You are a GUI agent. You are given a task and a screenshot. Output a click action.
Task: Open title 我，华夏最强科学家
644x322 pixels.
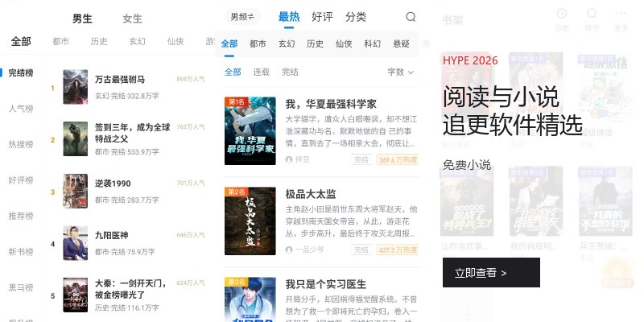coord(331,104)
